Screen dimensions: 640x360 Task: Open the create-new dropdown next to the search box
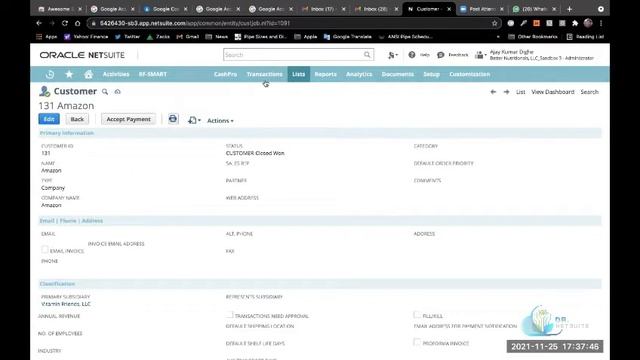pos(393,55)
